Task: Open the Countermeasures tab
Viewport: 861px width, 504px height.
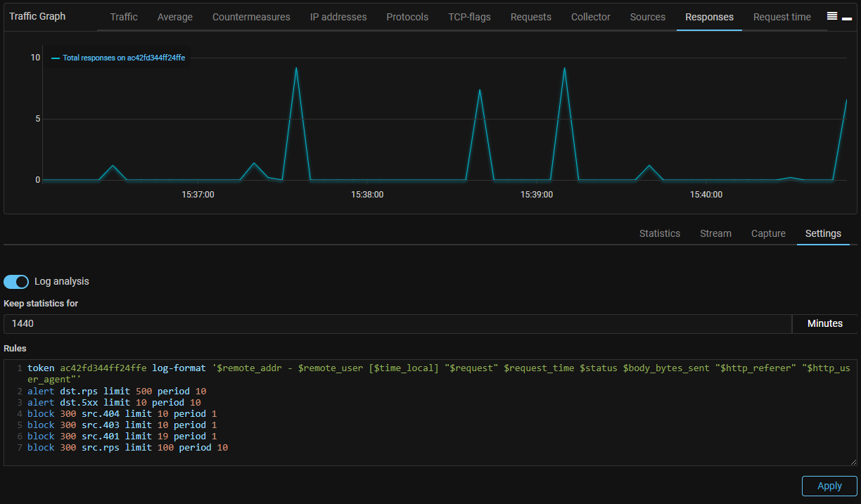Action: 251,17
